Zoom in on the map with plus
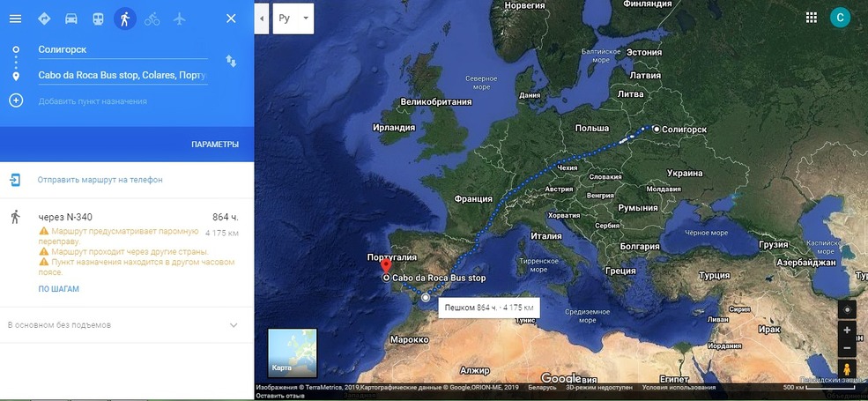The height and width of the screenshot is (401, 868). 847,330
